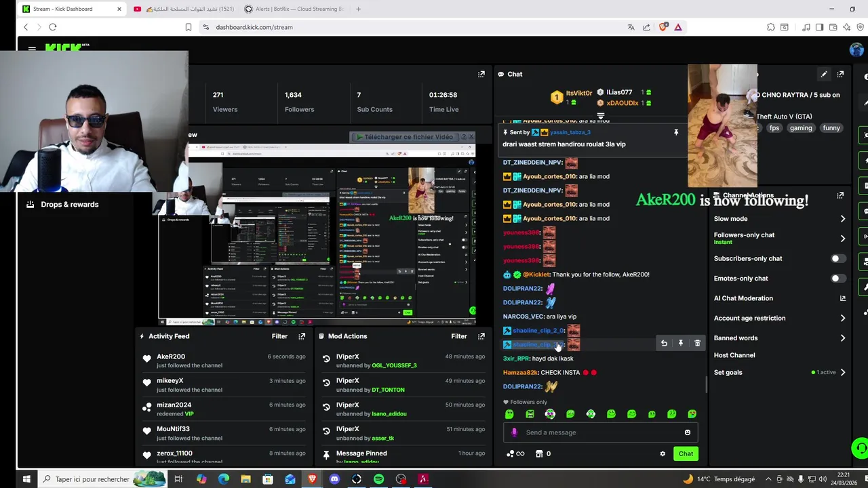Open the Kick hamburger menu

tap(32, 49)
